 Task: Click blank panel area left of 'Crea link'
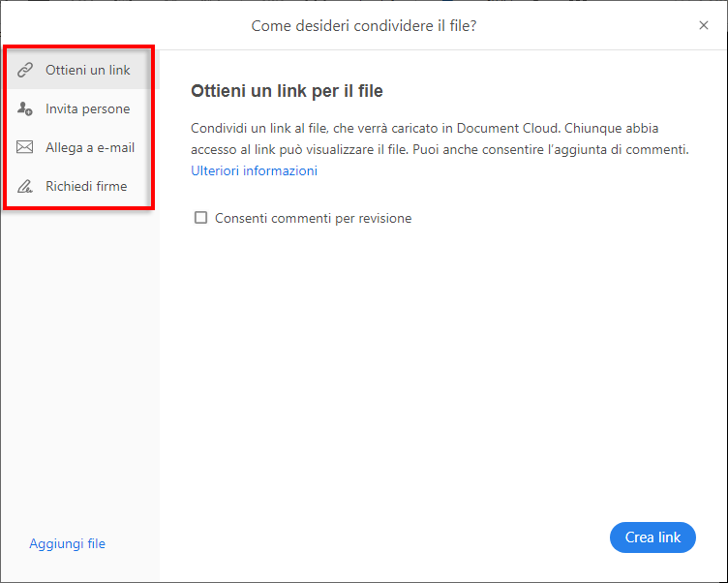point(436,537)
